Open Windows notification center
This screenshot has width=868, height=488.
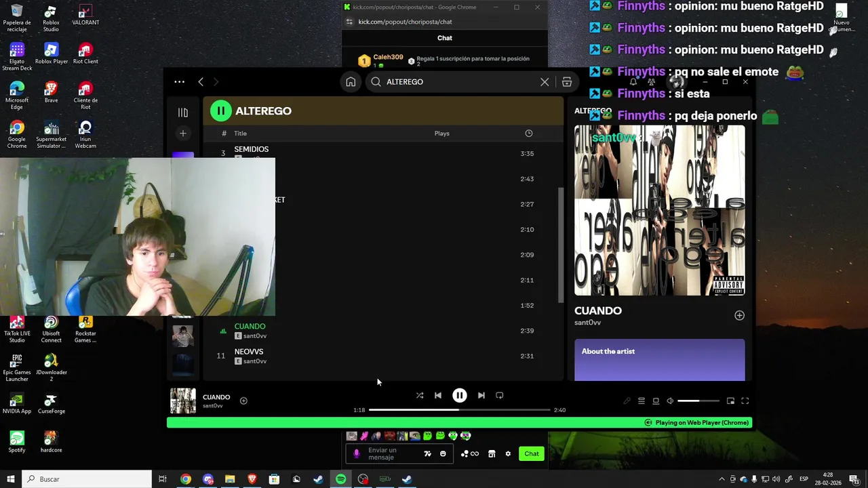(x=854, y=479)
